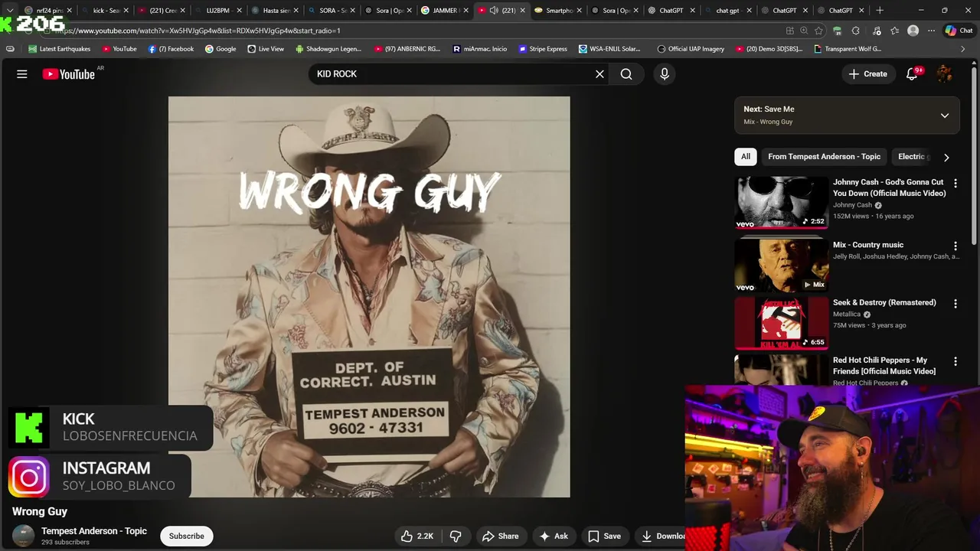Clear the KID ROCK search text
This screenshot has width=980, height=551.
click(599, 74)
